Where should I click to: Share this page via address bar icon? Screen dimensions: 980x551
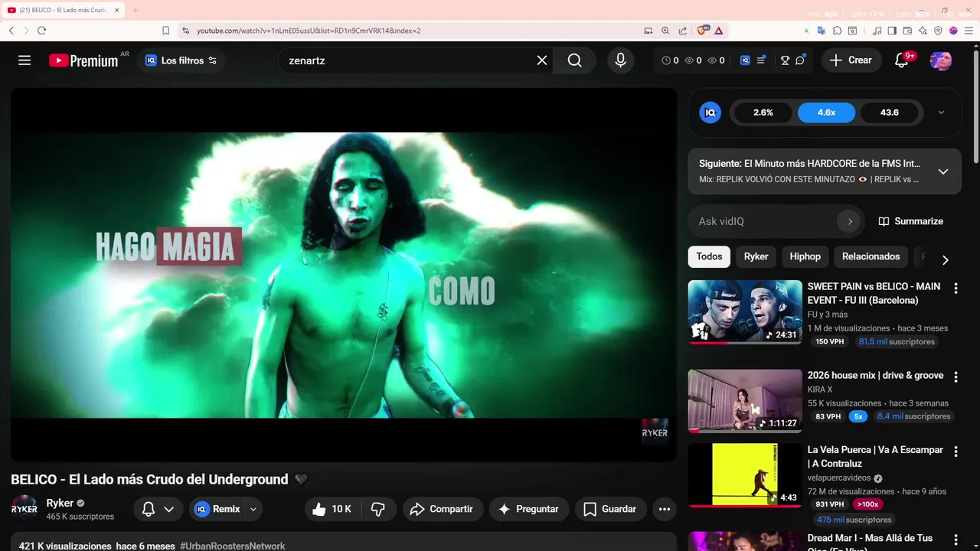(x=682, y=31)
